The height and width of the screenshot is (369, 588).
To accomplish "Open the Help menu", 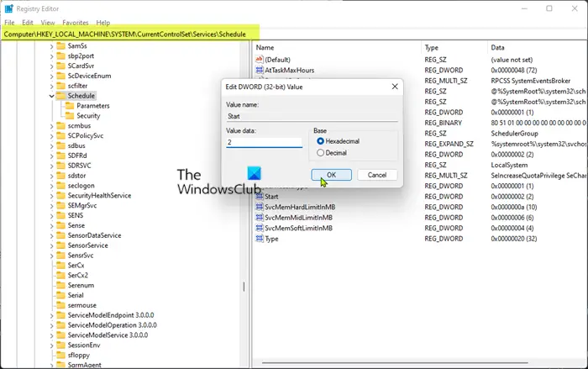I will click(x=102, y=23).
